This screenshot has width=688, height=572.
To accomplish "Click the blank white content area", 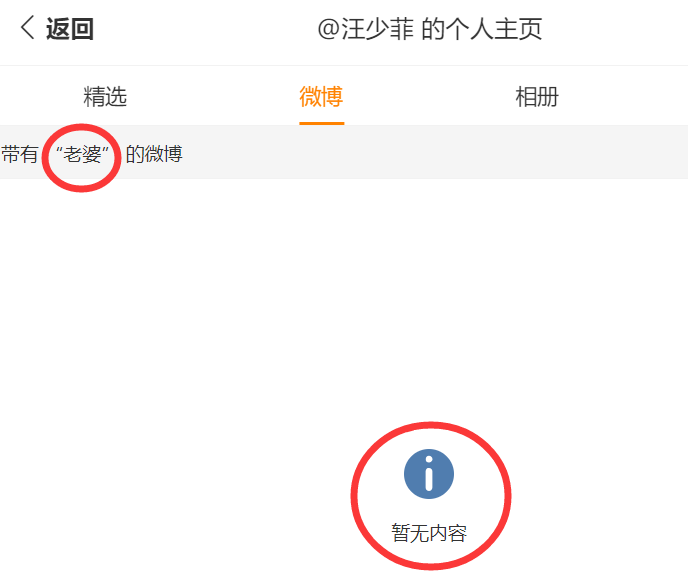I will (x=344, y=298).
